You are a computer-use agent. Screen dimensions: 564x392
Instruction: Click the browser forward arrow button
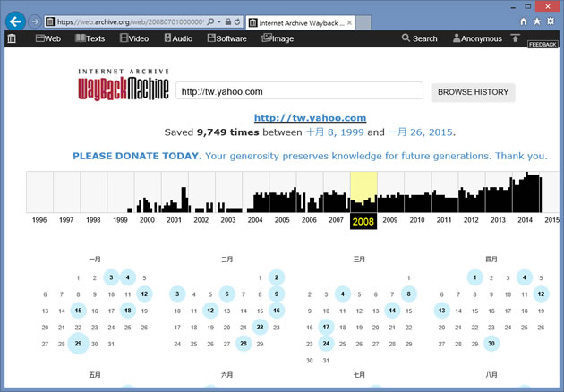35,22
